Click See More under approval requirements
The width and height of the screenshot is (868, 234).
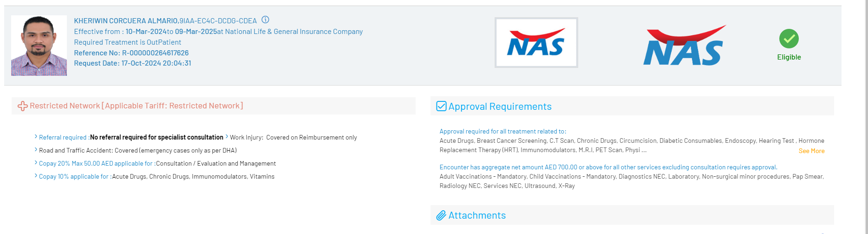(x=811, y=151)
